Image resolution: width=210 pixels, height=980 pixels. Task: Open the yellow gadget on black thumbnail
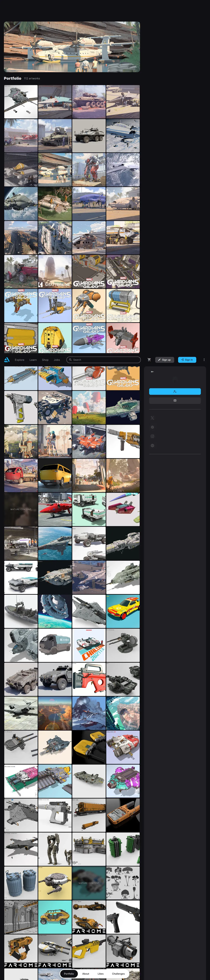click(x=89, y=747)
